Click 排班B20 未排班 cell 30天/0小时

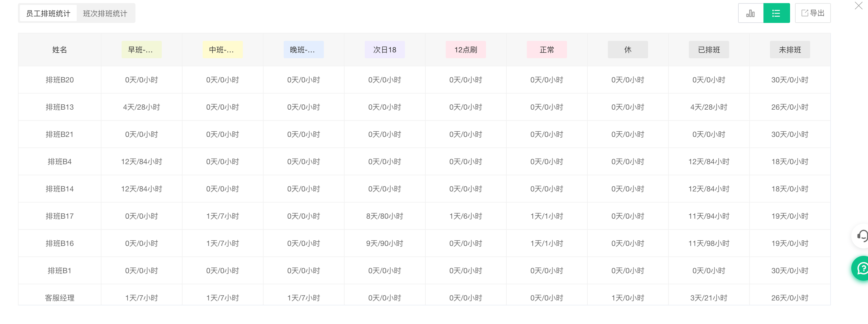tap(790, 80)
